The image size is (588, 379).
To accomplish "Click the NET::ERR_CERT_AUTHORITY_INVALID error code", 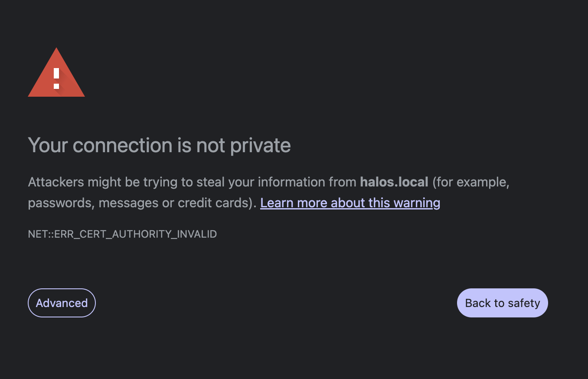I will [122, 234].
